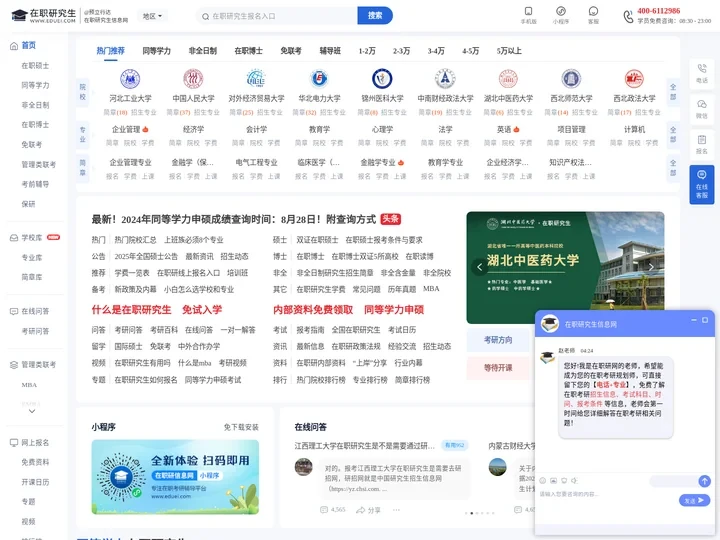Open the 管理类联考 sidebar section
Viewport: 720px width, 540px height.
coord(38,365)
